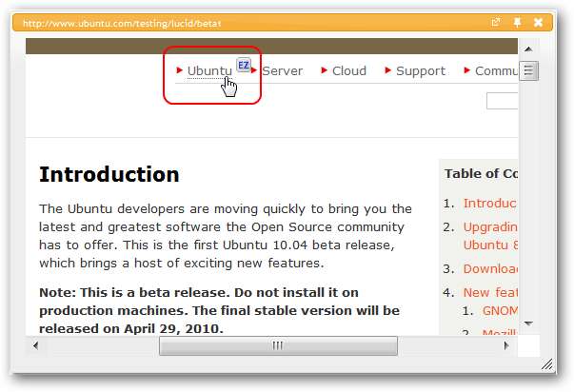Open the Ubuntu navigation link
The height and width of the screenshot is (392, 574).
[209, 70]
